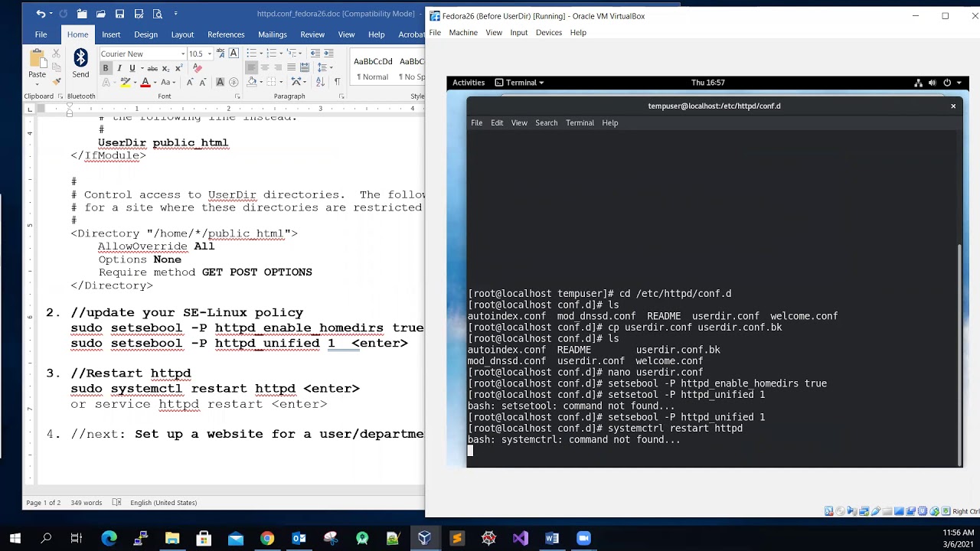
Task: Click the enclosed characters icon in Font group
Action: click(234, 82)
